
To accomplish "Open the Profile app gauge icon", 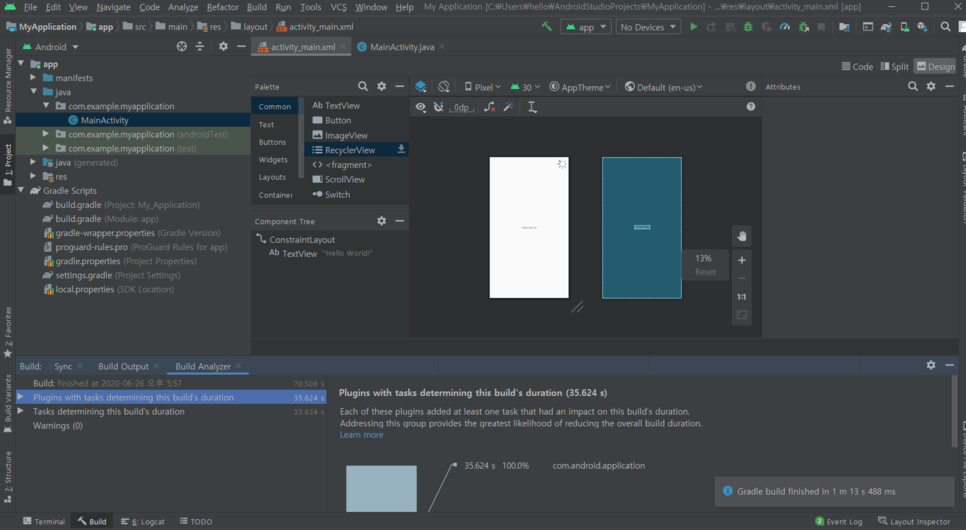I will (785, 27).
